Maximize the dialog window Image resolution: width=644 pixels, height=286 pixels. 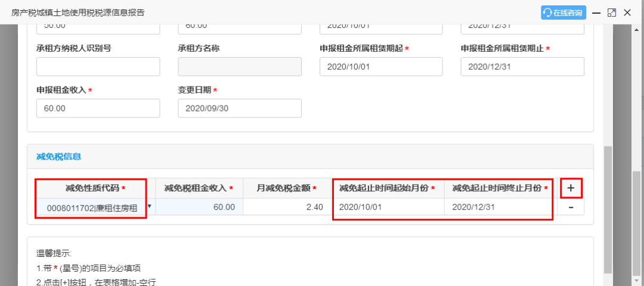coord(612,13)
